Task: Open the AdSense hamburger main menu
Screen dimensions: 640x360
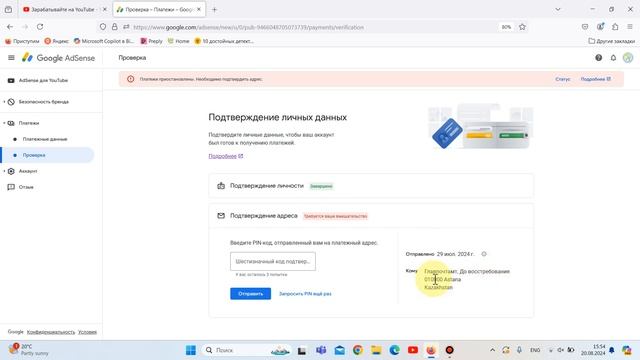Action: (x=11, y=58)
